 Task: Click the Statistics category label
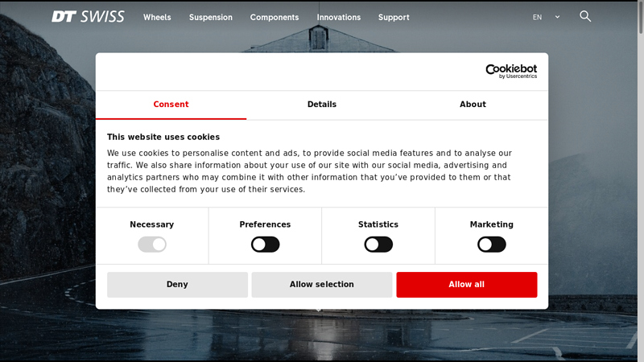(378, 224)
